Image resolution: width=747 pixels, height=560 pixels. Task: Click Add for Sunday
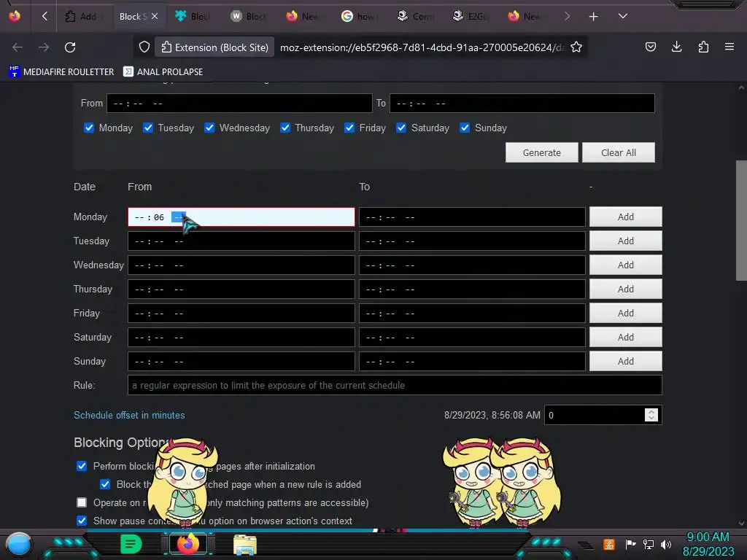625,361
